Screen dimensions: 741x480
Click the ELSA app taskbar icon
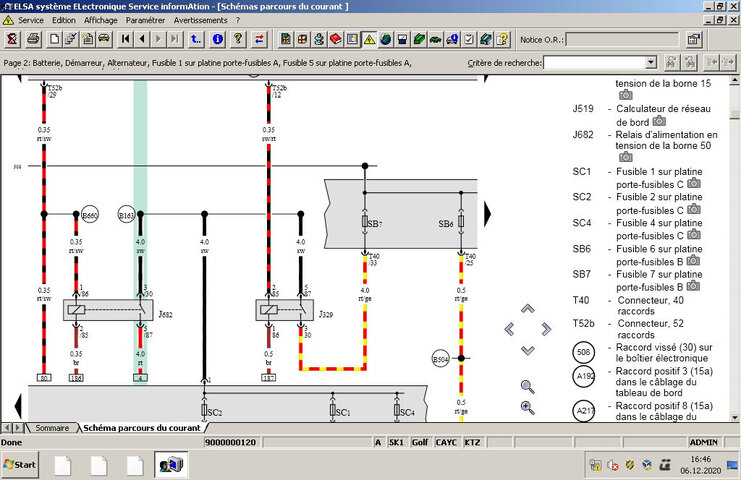(171, 465)
